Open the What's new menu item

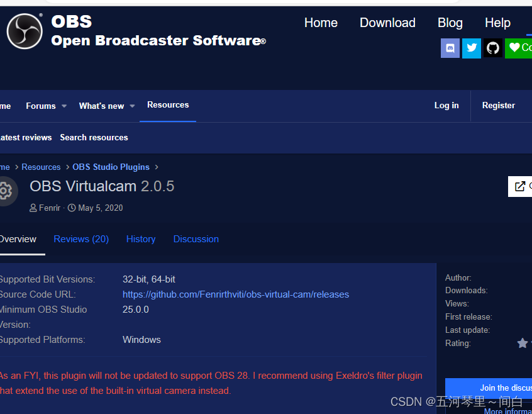tap(101, 106)
